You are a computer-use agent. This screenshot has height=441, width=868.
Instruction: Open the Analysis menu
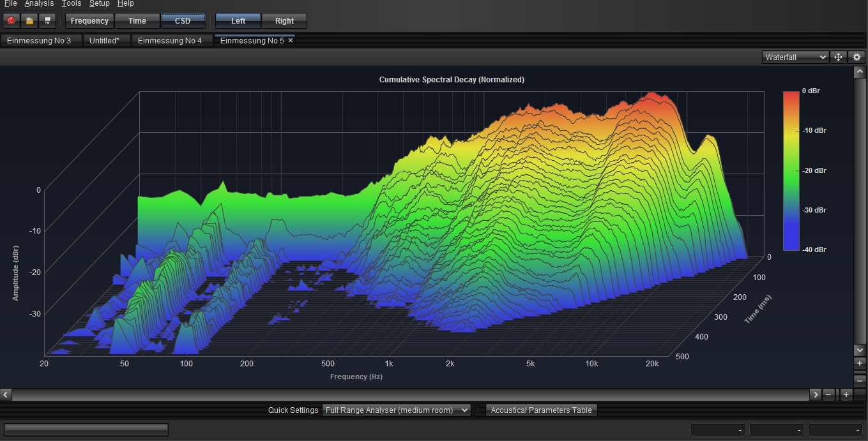click(x=39, y=4)
